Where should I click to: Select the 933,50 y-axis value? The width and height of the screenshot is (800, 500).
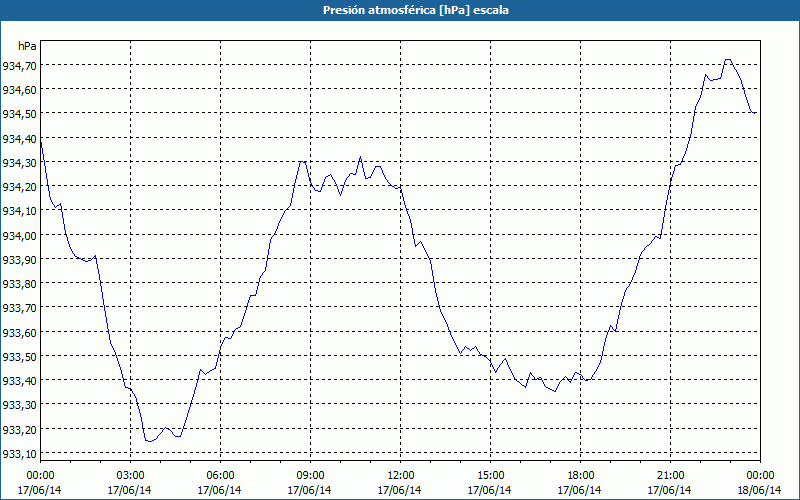click(x=20, y=356)
